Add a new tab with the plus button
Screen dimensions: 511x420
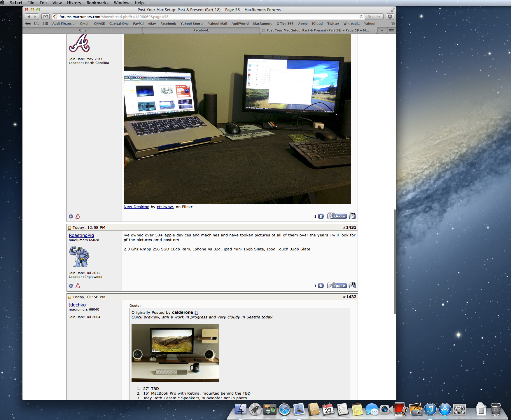click(x=382, y=30)
